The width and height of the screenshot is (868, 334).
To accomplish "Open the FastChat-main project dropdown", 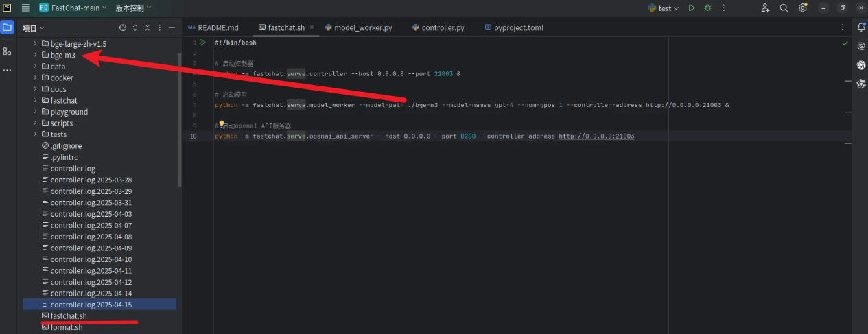I will tap(73, 8).
